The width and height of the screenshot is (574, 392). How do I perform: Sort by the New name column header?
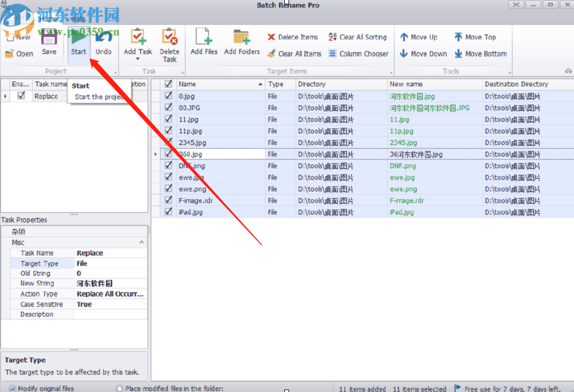pos(435,84)
